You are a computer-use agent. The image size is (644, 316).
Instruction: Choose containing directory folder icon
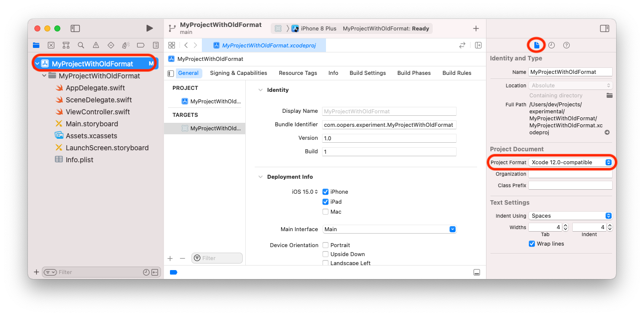(609, 95)
